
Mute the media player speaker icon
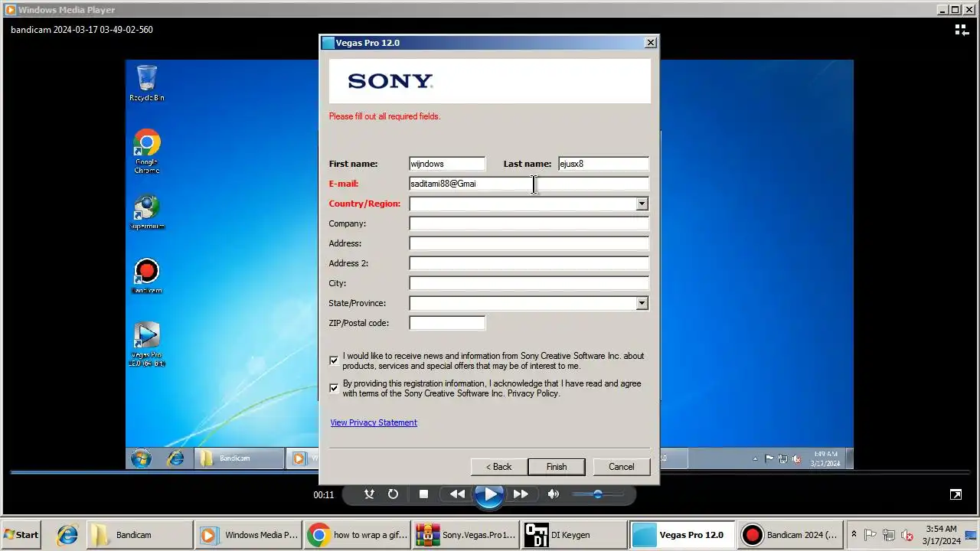[x=554, y=494]
